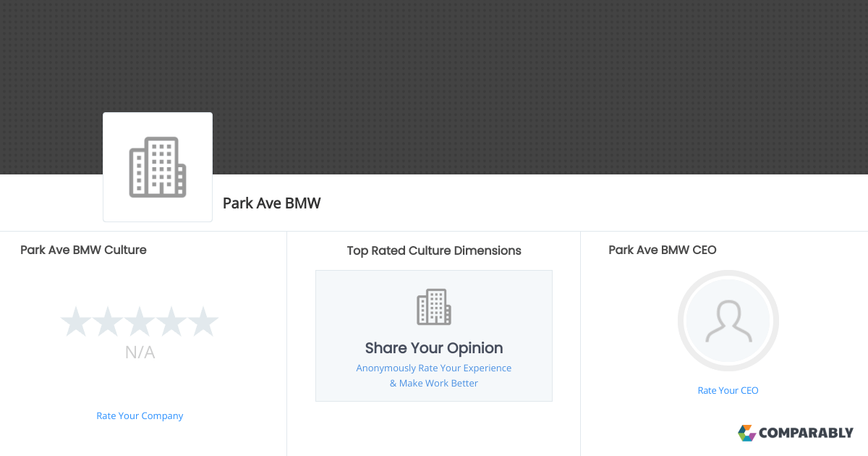Click the Park Ave BMW company building logo
868x456 pixels.
(x=157, y=166)
